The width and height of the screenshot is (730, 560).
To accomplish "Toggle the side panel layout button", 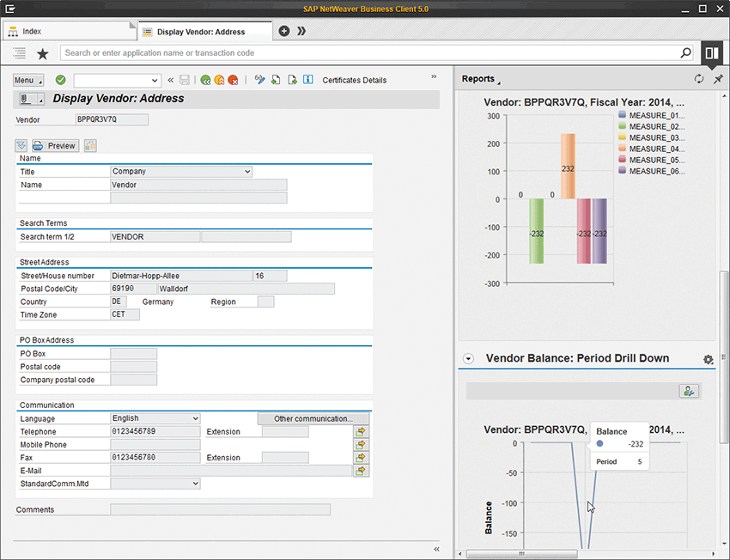I will (711, 53).
